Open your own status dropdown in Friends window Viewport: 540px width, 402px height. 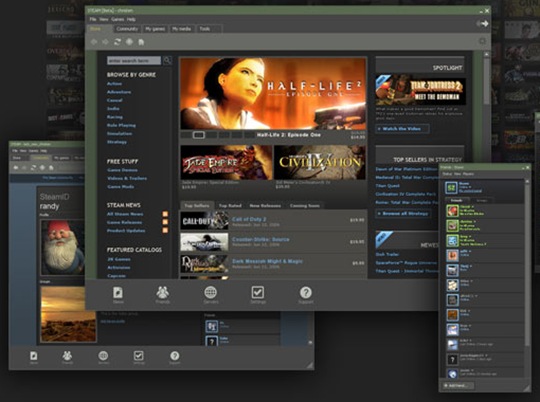click(x=470, y=187)
